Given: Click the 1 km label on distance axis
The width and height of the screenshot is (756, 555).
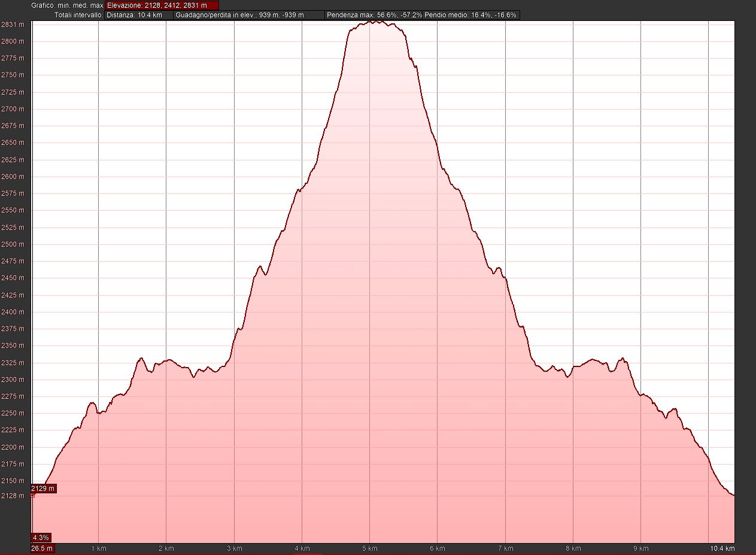Looking at the screenshot, I should (98, 548).
